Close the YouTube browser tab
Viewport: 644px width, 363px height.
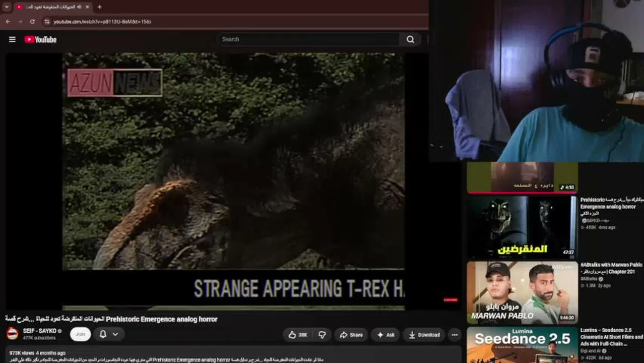[87, 7]
